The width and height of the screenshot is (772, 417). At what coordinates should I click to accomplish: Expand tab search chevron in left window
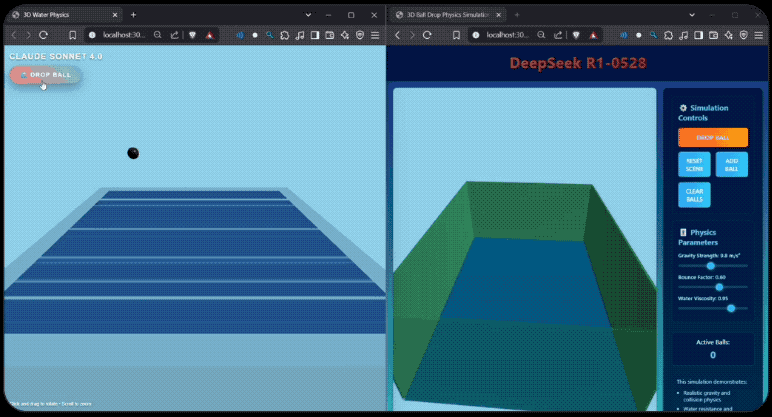308,15
